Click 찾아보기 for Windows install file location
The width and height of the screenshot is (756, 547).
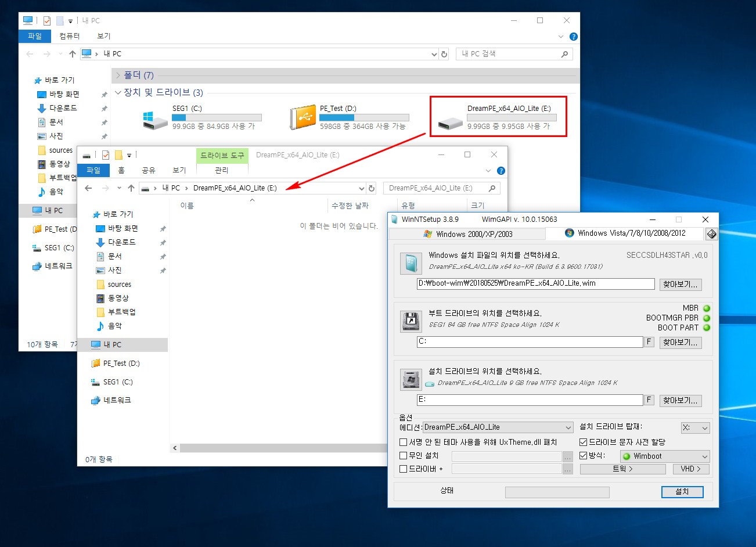(x=681, y=284)
